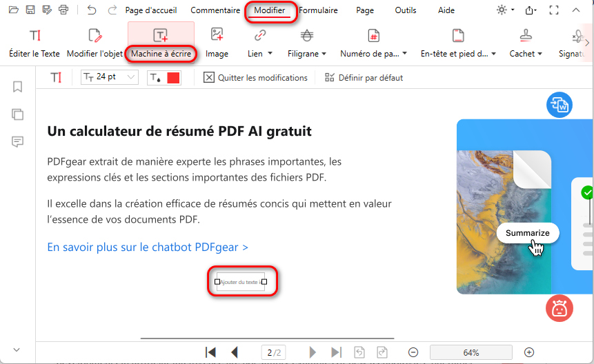Go to the first page
This screenshot has height=364, width=594.
pyautogui.click(x=210, y=353)
